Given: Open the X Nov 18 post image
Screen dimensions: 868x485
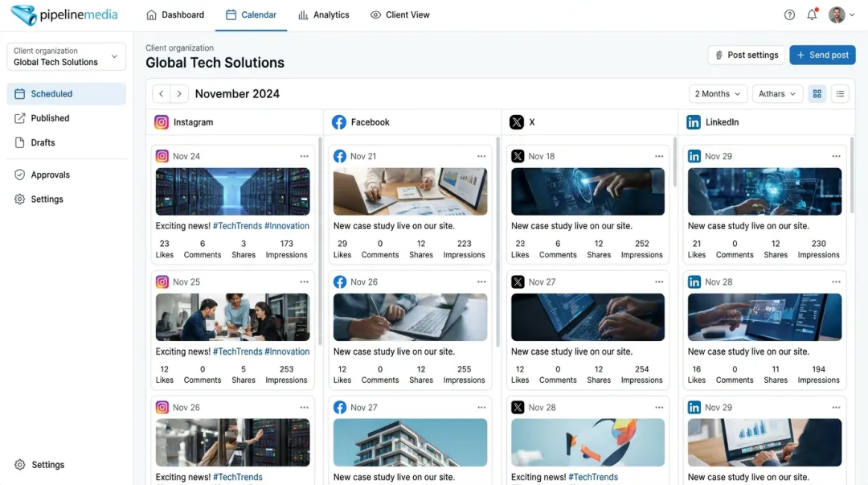Looking at the screenshot, I should pos(588,191).
